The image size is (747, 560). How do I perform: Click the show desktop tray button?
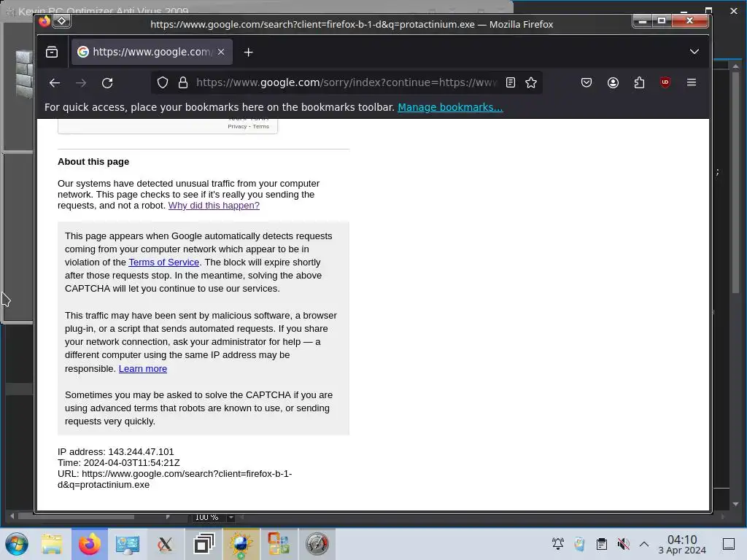(x=729, y=543)
